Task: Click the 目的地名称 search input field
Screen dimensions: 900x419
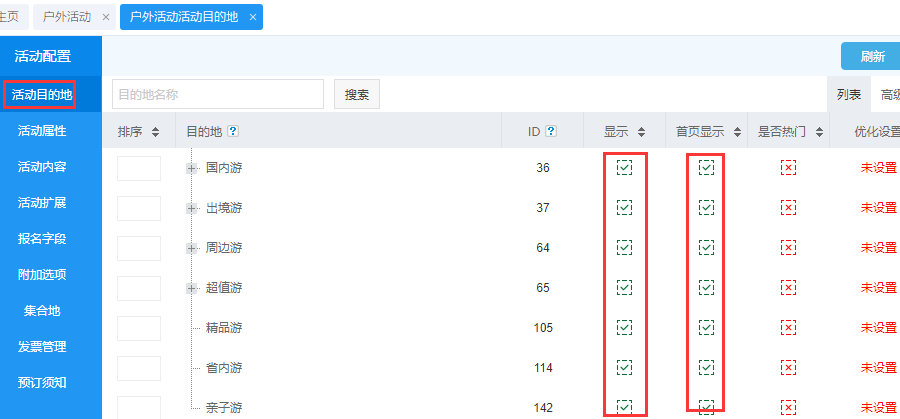Action: [218, 95]
